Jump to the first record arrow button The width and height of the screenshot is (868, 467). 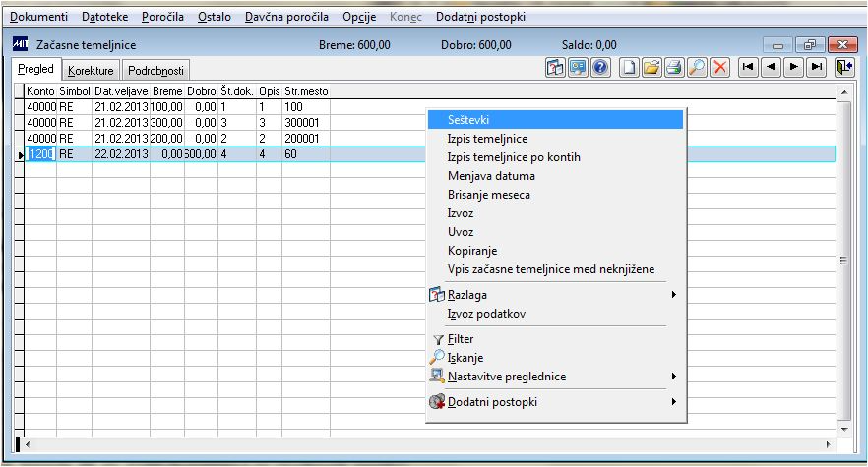click(x=747, y=68)
